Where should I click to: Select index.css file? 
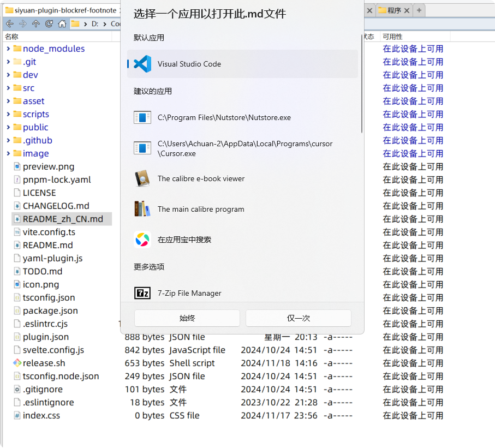pyautogui.click(x=41, y=415)
